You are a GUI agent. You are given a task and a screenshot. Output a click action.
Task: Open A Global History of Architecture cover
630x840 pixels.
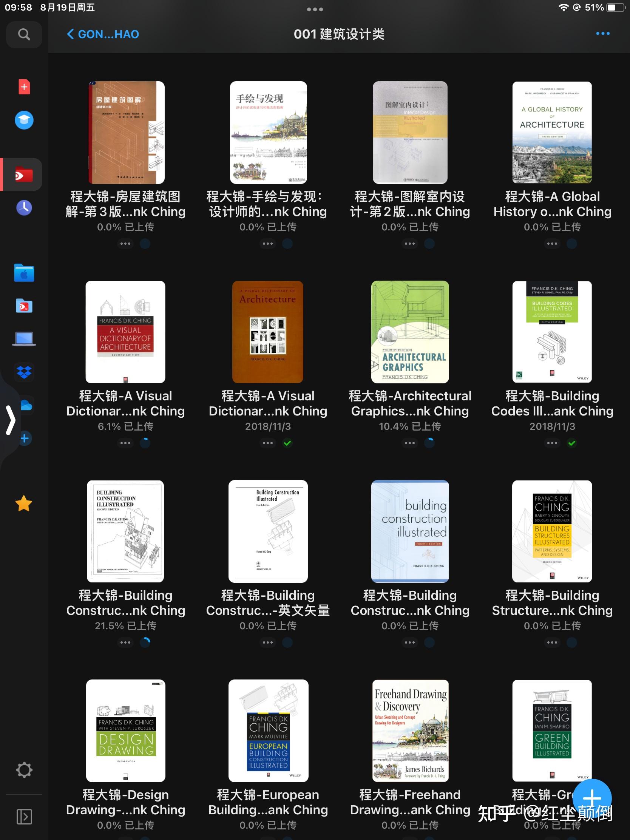pyautogui.click(x=552, y=133)
